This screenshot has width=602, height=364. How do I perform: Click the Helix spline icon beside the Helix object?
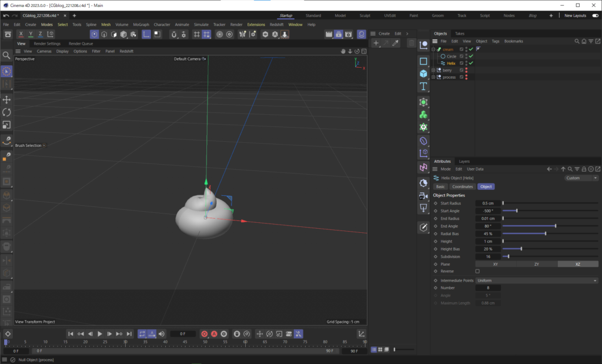click(x=443, y=63)
